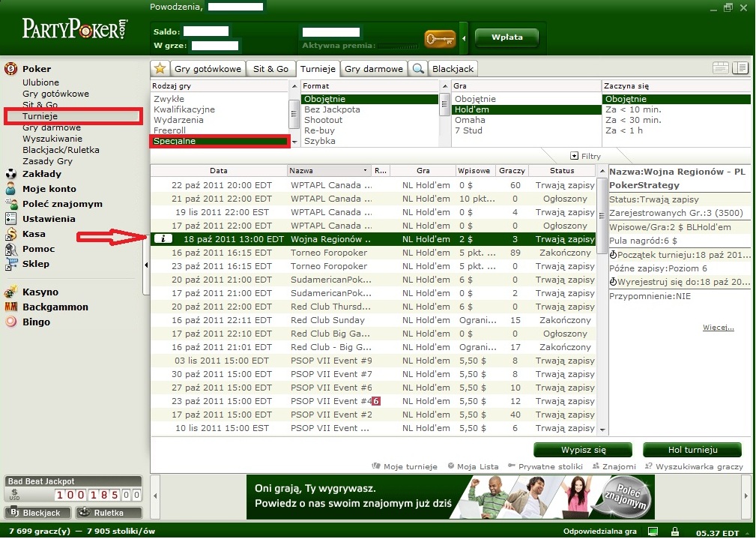Screen dimensions: 756x539
Task: Click the Sklep shop icon
Action: coord(10,263)
